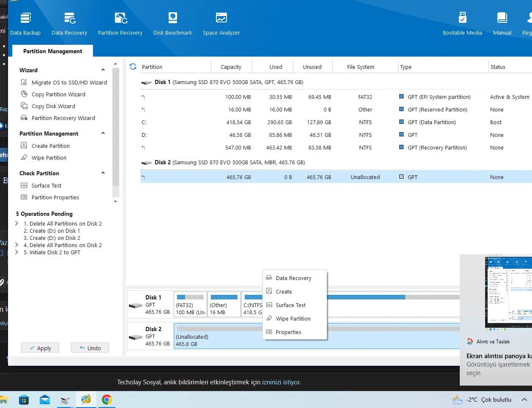
Task: Choose Surface Test from the context menu
Action: click(295, 305)
